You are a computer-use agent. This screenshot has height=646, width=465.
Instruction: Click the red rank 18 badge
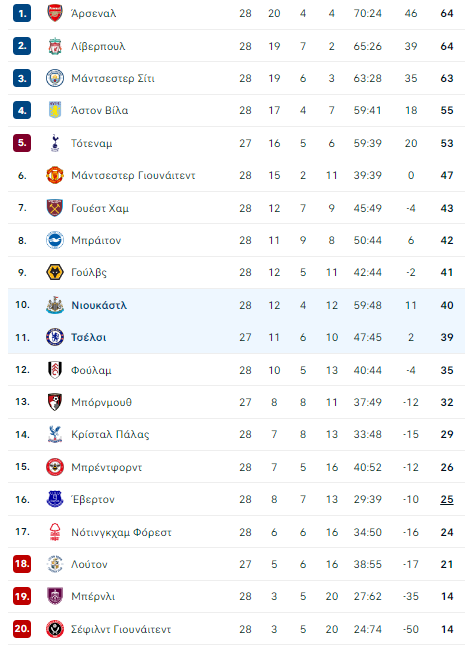coord(22,564)
